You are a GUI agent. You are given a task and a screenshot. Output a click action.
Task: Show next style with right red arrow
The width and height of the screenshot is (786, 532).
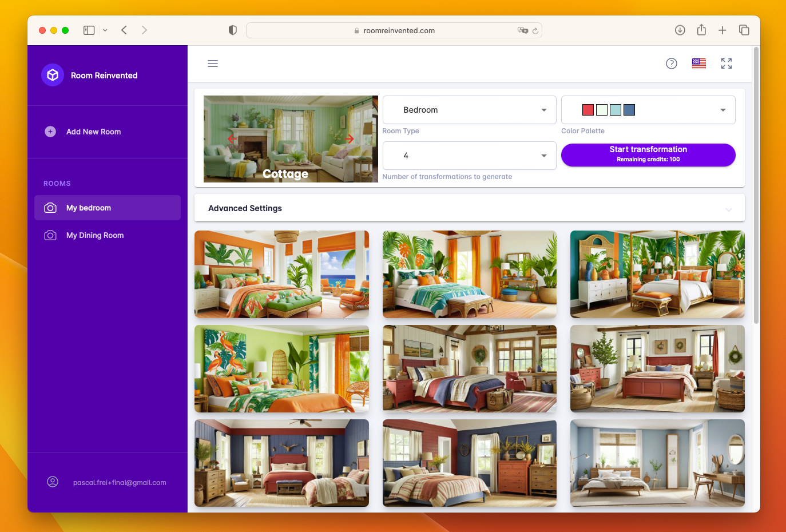point(349,139)
